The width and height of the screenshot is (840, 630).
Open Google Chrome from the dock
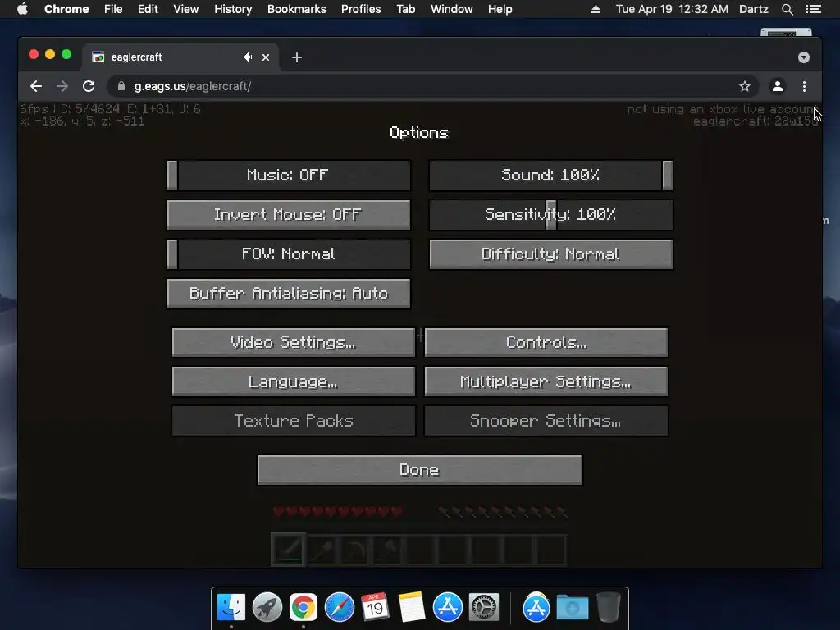[304, 607]
